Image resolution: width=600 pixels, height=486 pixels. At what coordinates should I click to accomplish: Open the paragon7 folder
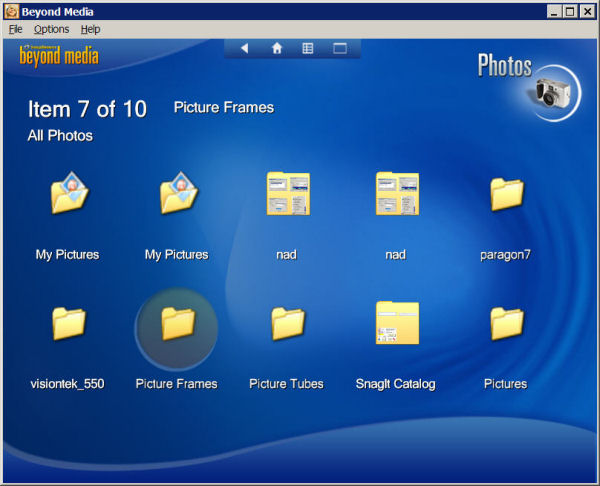point(507,194)
